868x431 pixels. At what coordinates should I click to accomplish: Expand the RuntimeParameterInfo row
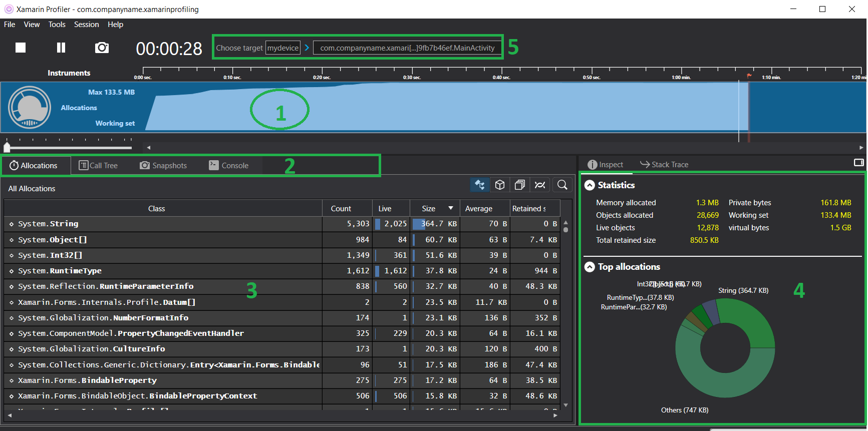coord(12,287)
